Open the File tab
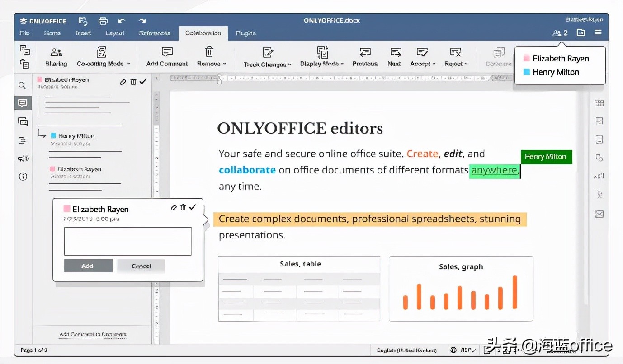 tap(25, 33)
